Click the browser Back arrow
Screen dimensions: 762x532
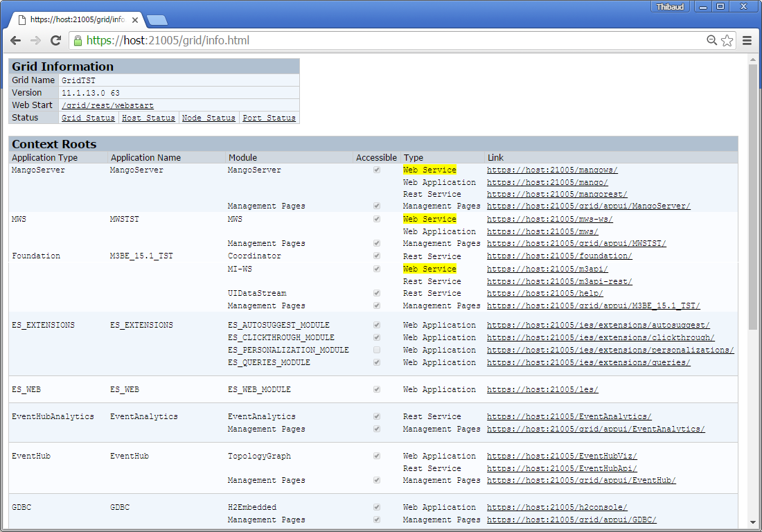(x=15, y=41)
